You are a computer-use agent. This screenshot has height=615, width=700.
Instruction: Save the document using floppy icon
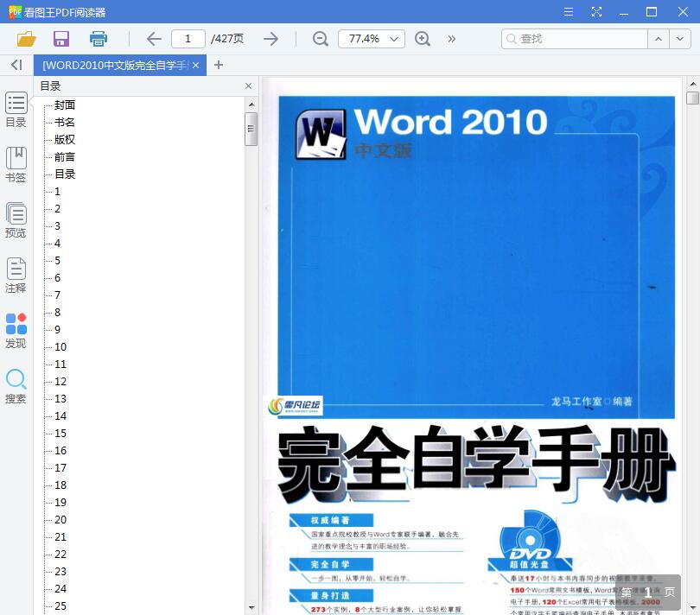(x=61, y=39)
